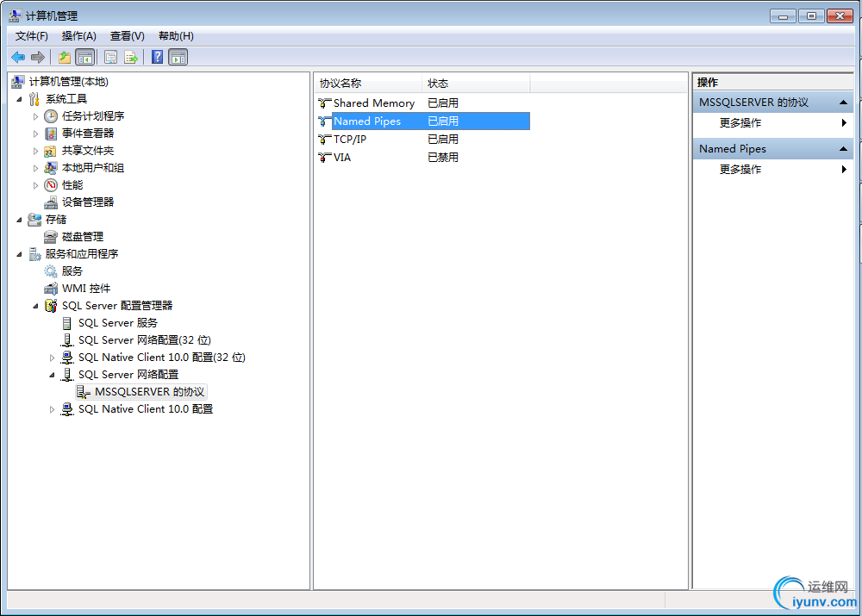Viewport: 862px width, 616px height.
Task: Minimize the 计算机管理 window
Action: coord(783,16)
